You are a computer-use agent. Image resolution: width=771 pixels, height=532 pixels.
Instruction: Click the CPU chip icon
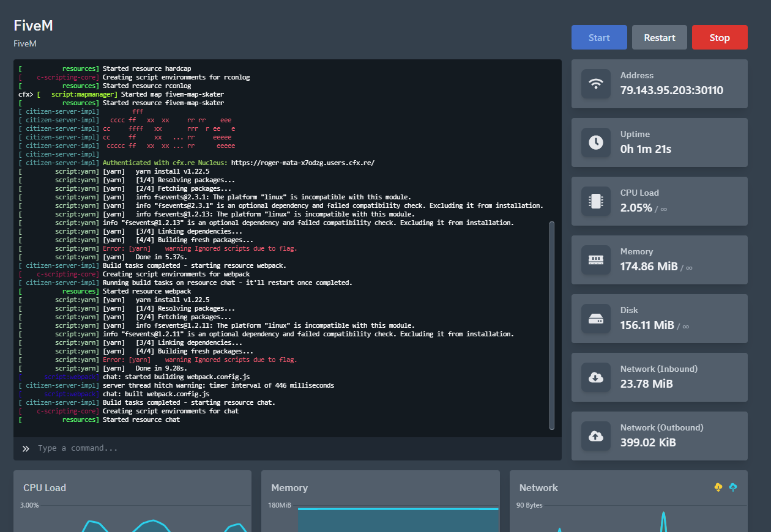(x=596, y=201)
